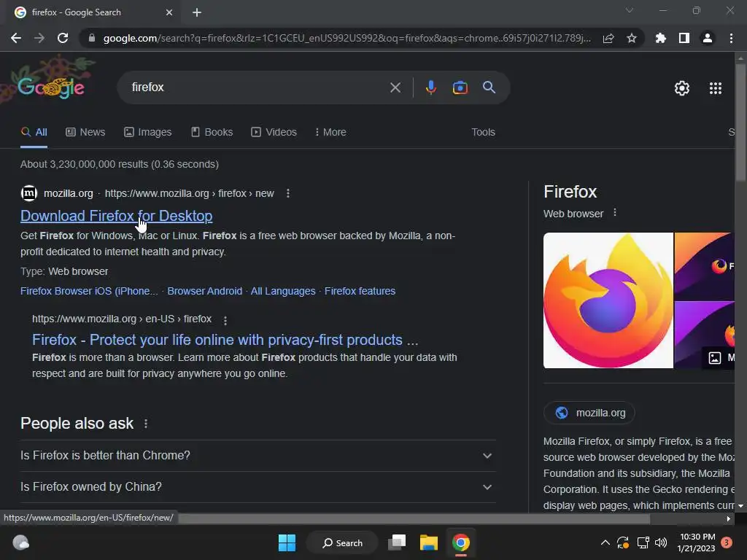Switch to the Books tab
Screen dimensions: 747x560
click(x=212, y=133)
